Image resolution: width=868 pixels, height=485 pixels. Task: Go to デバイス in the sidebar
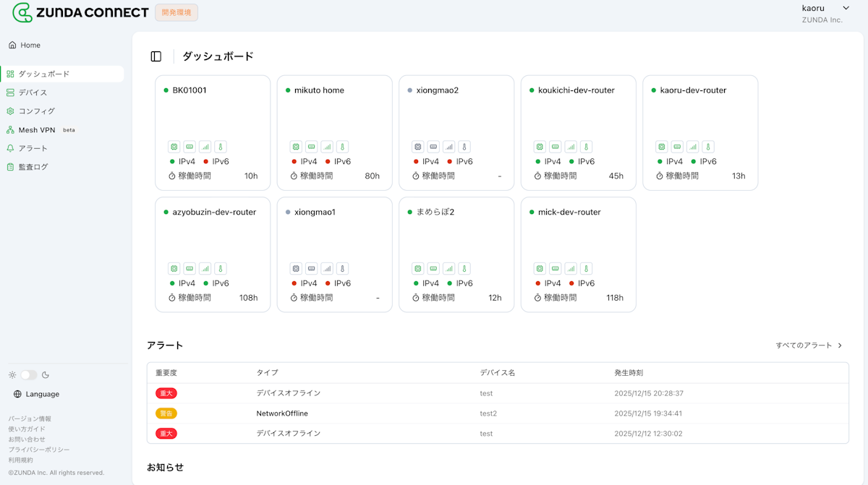click(x=33, y=93)
